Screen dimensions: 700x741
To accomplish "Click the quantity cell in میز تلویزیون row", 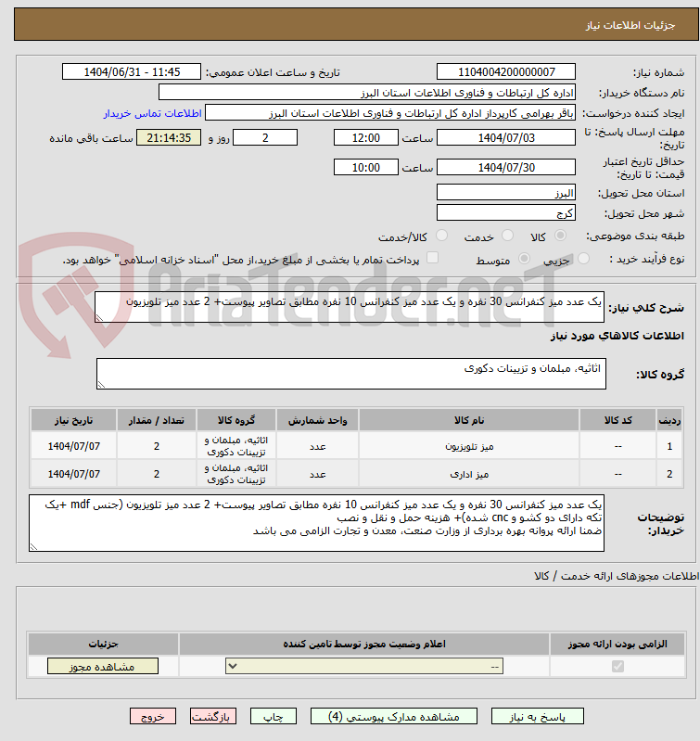I will (x=157, y=446).
